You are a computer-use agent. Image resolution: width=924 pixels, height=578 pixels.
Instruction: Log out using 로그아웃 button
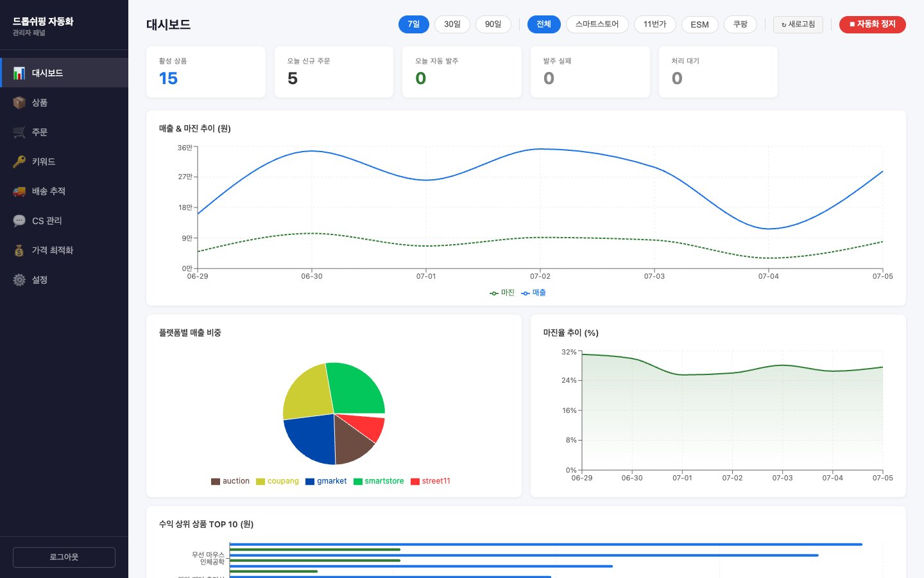64,557
